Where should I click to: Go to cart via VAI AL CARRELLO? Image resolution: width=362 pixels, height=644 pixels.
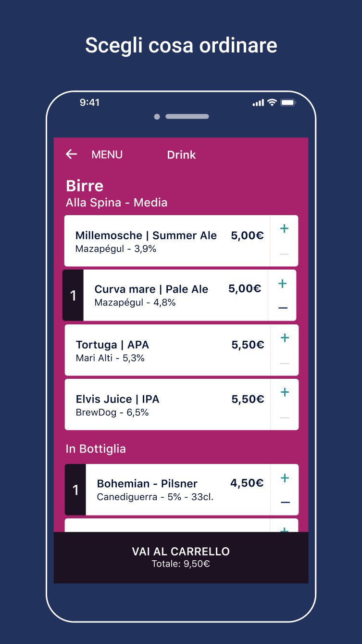pos(181,557)
